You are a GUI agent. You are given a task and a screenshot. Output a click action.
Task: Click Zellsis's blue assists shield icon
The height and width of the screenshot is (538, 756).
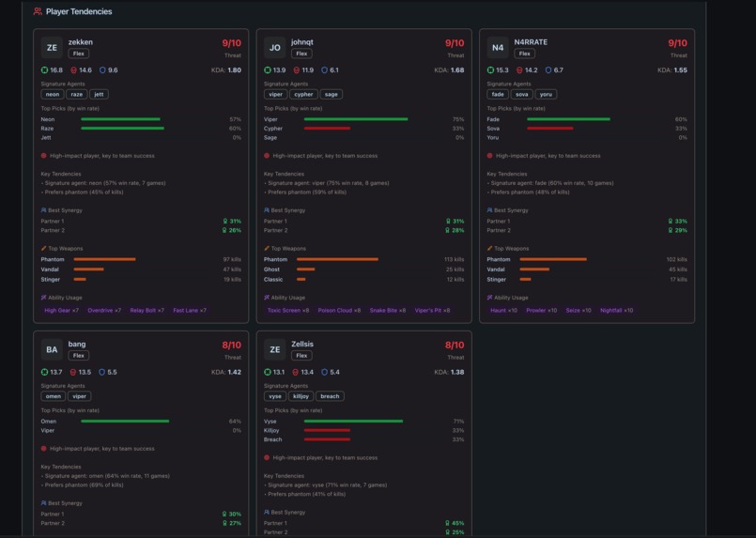(325, 372)
